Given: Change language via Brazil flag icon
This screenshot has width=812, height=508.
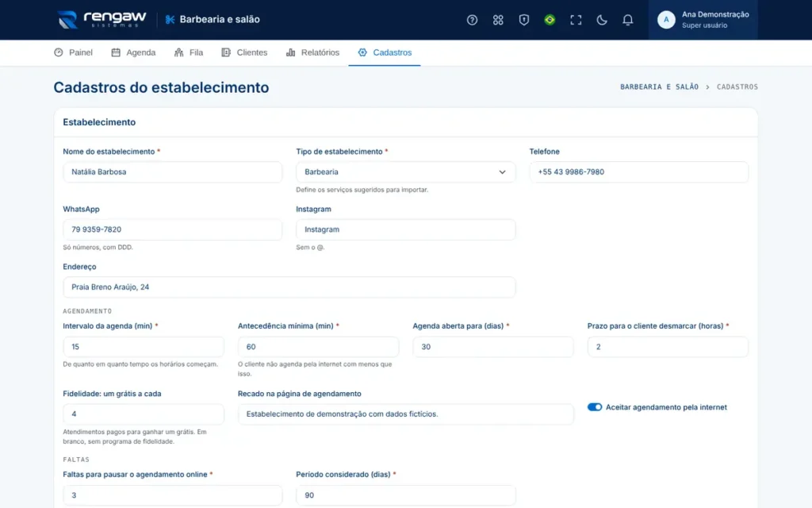Looking at the screenshot, I should [550, 20].
